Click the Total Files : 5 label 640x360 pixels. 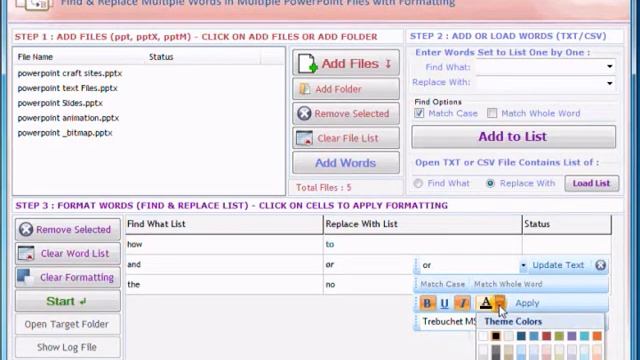324,188
